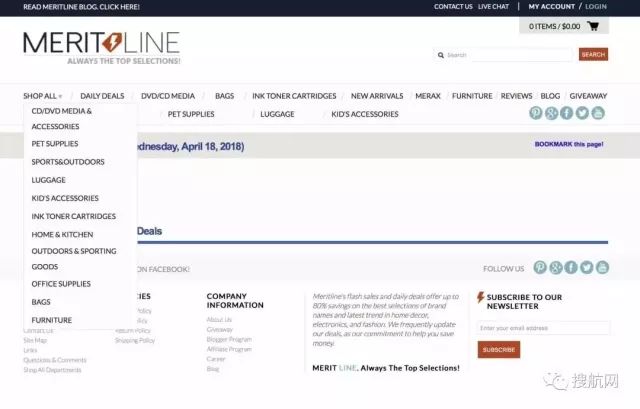Open Pinterest icon in navigation bar
Screen dimensions: 640x409
[x=536, y=113]
